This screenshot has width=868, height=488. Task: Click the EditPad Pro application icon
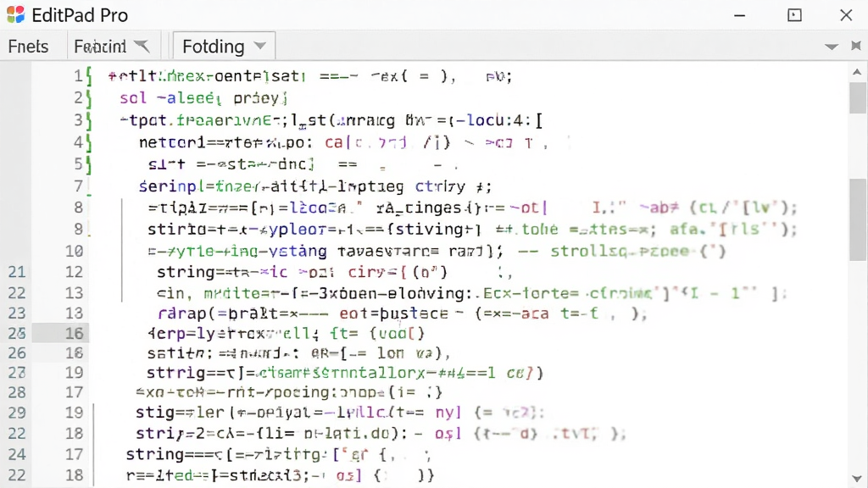(x=15, y=15)
